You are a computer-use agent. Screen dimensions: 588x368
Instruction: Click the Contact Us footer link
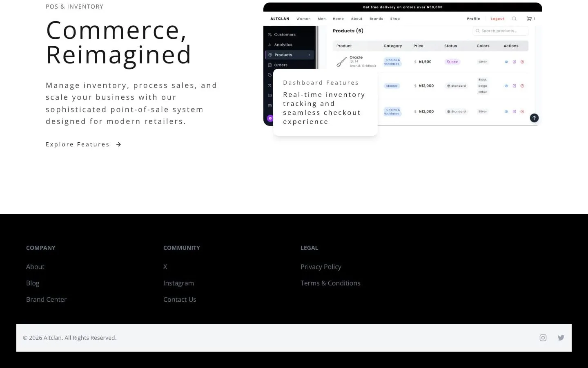coord(180,299)
